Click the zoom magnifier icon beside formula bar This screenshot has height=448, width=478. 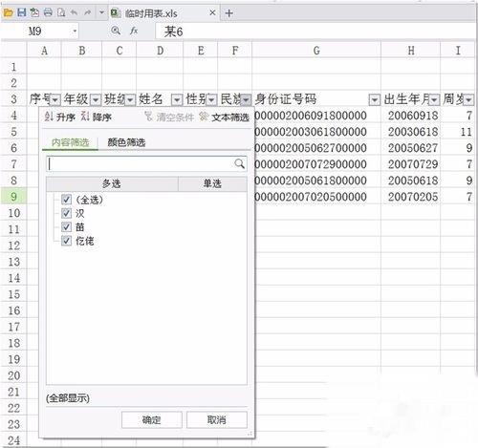[116, 31]
